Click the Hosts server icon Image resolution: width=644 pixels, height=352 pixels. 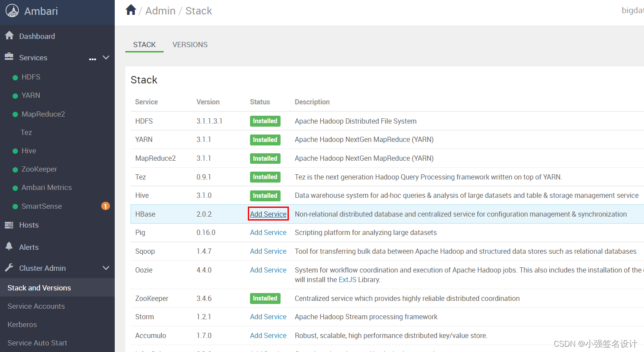tap(9, 225)
